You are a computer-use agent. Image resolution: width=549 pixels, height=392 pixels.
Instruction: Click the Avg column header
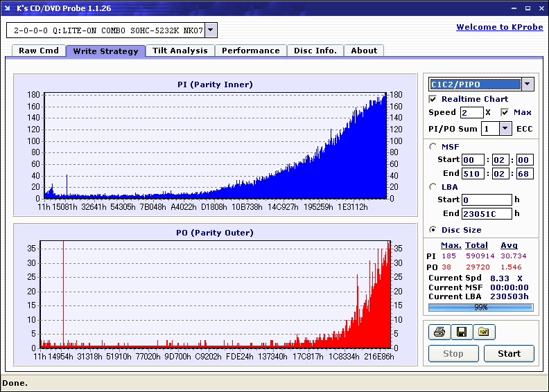509,245
